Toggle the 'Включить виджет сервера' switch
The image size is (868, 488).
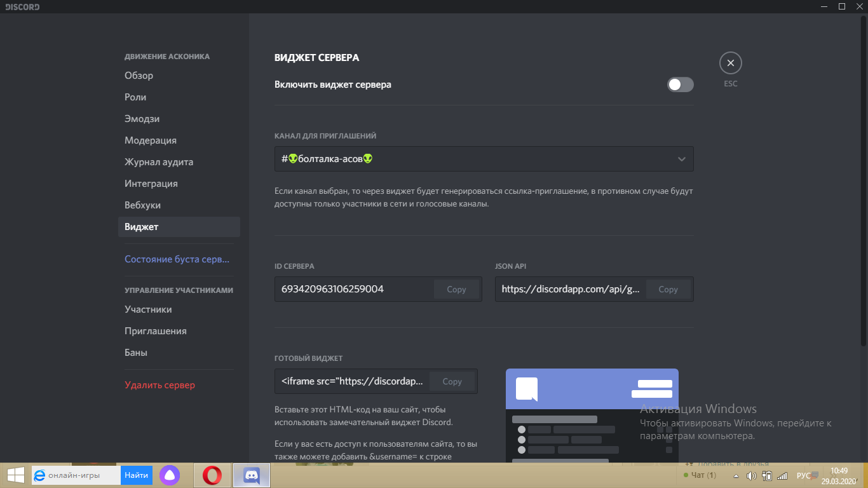tap(680, 85)
